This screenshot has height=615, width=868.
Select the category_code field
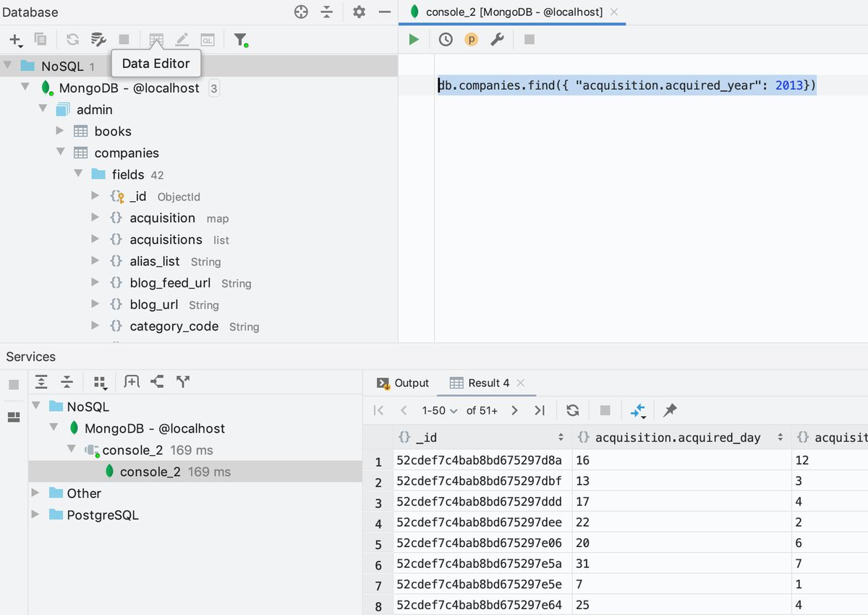coord(174,326)
